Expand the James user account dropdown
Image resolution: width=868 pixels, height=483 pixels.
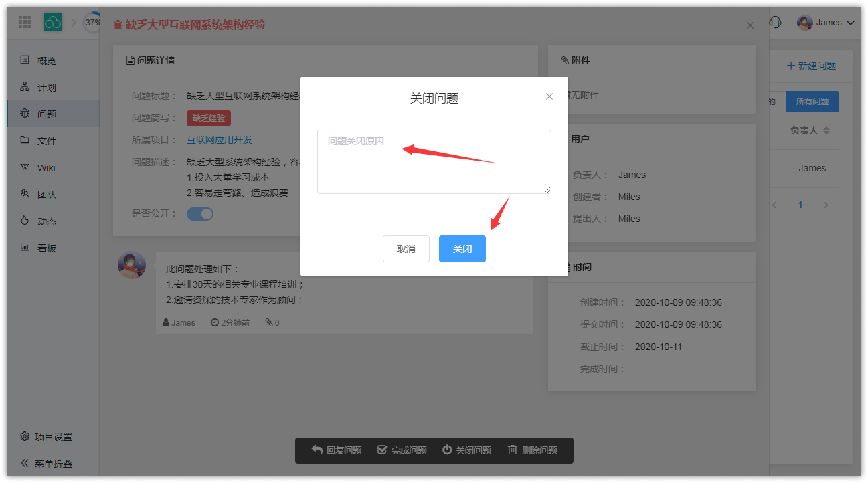pyautogui.click(x=827, y=23)
